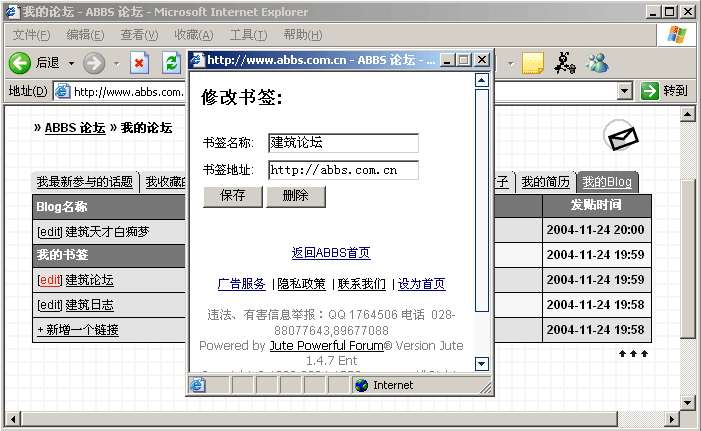Open the 编辑(E) menu
Image resolution: width=701 pixels, height=431 pixels.
pyautogui.click(x=85, y=35)
